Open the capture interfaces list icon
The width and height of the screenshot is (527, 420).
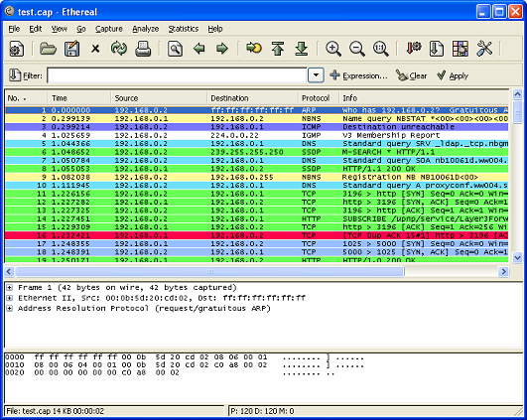click(16, 49)
